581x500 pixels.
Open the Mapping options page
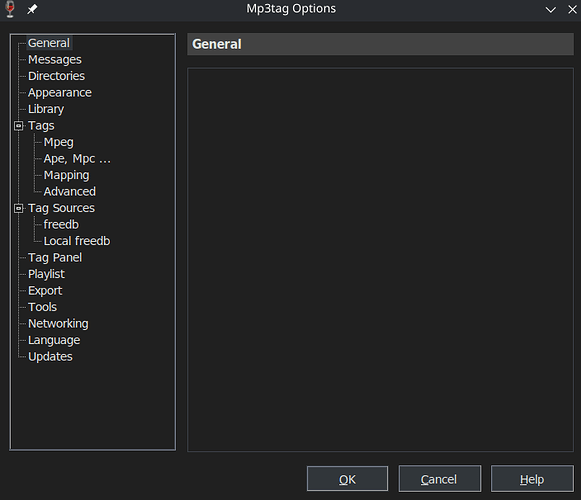tap(66, 175)
